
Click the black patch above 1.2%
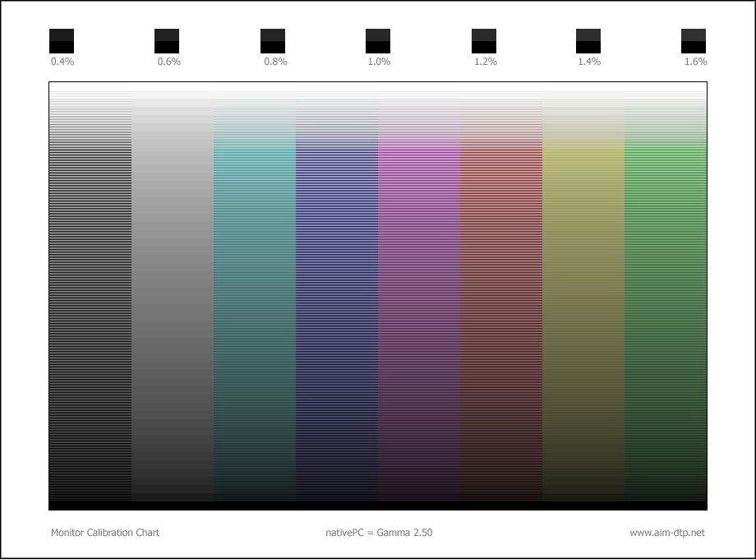point(484,41)
